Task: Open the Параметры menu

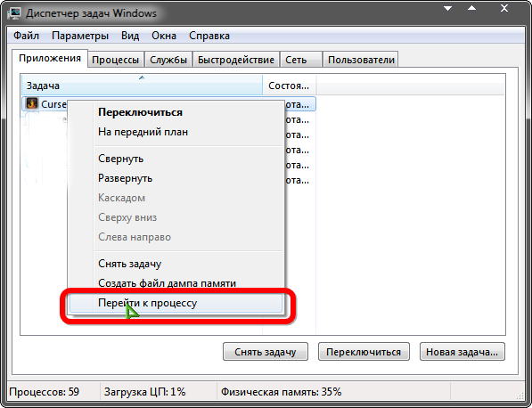Action: click(x=80, y=36)
